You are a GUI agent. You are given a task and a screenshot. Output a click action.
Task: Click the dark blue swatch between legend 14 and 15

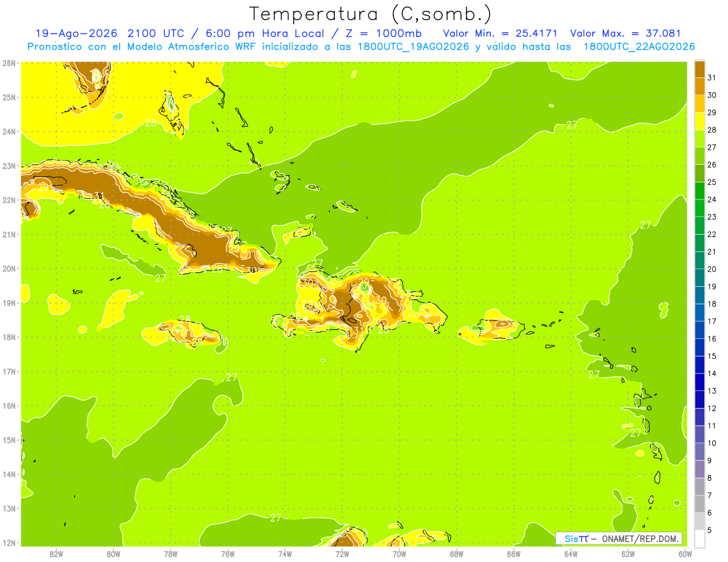click(x=699, y=365)
